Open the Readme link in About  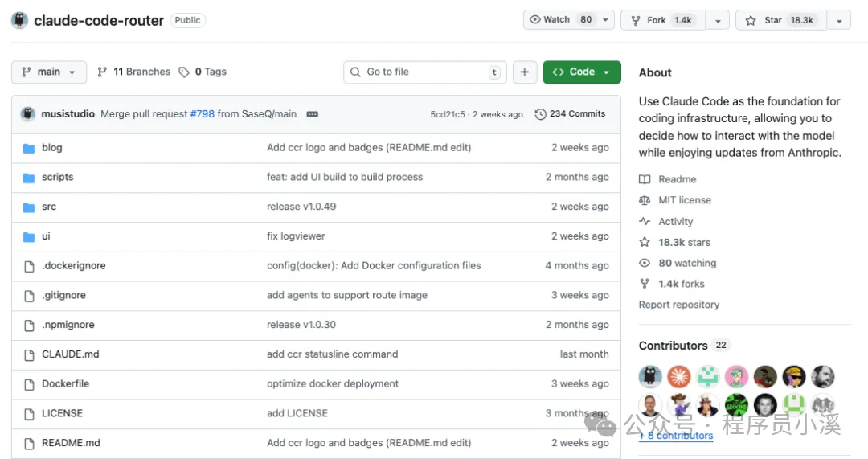(x=668, y=179)
